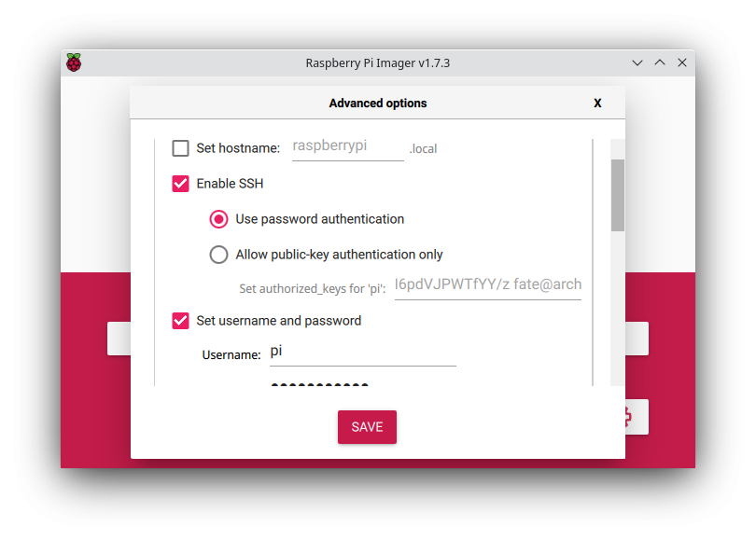756x540 pixels.
Task: Click into the Username field containing pi
Action: pyautogui.click(x=362, y=353)
